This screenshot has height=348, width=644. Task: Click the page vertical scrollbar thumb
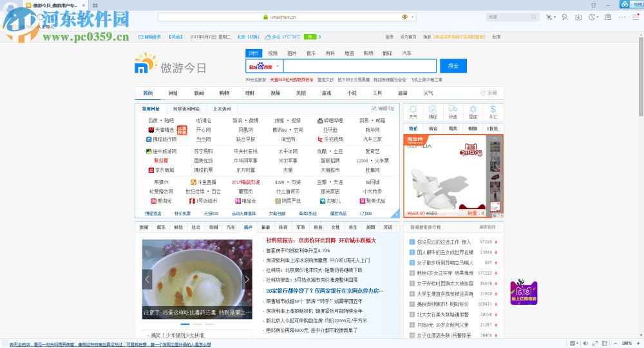(641, 77)
